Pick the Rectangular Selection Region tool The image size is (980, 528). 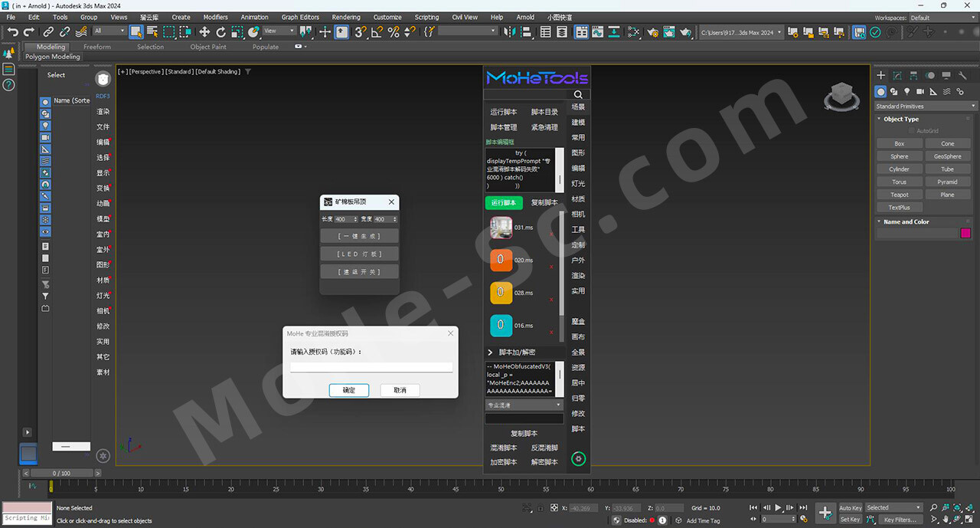pos(169,32)
